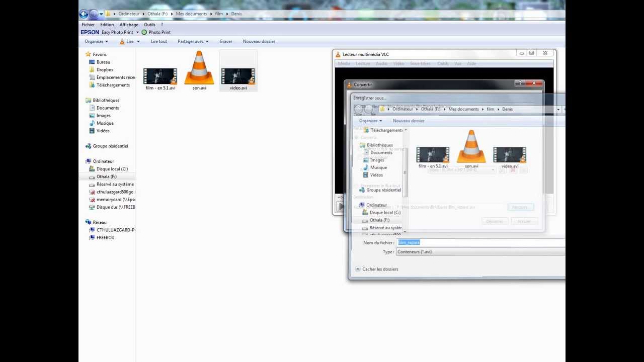Expand the Partager avec dropdown

pos(193,41)
